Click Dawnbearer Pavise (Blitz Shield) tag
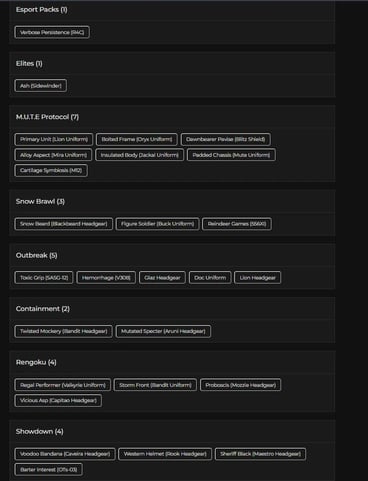The image size is (368, 481). click(x=226, y=139)
